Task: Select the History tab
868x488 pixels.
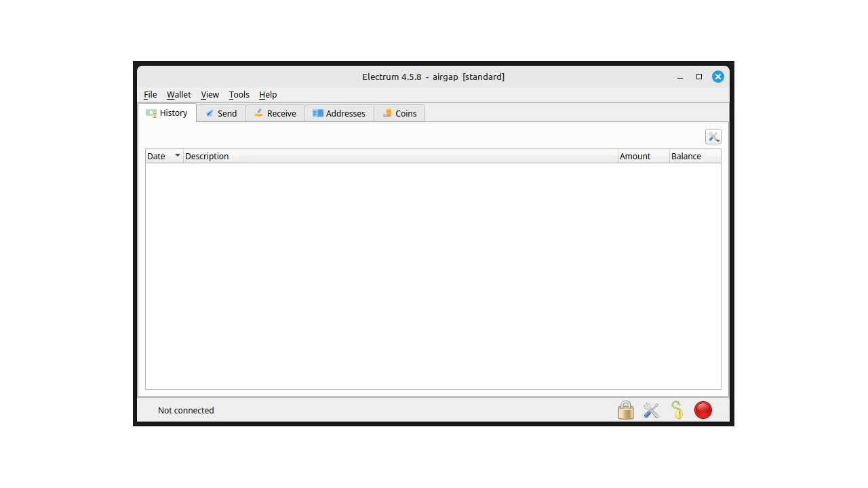Action: click(x=167, y=113)
